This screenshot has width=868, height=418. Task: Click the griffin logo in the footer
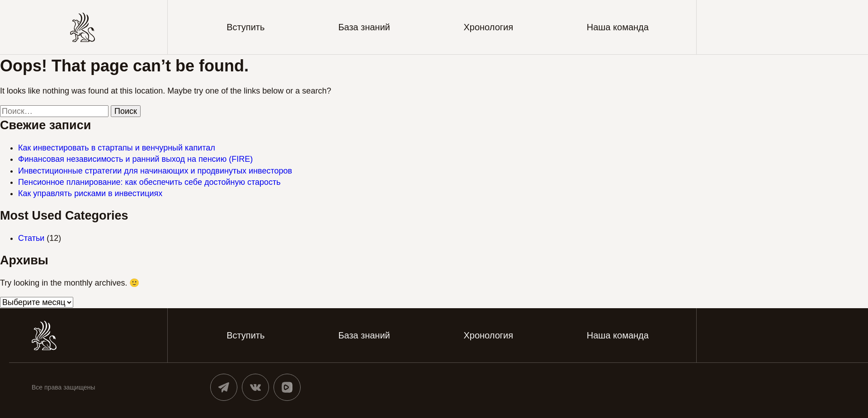[x=44, y=335]
